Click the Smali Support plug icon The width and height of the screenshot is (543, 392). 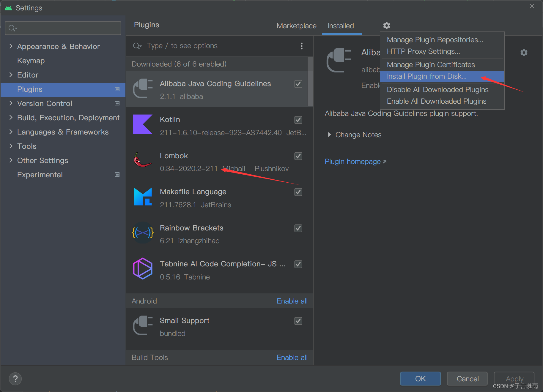click(x=143, y=325)
